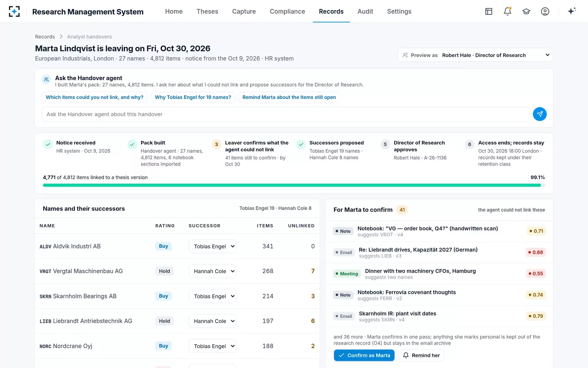Open successor dropdown for Aldvik Industri AB
588x368 pixels.
(x=212, y=246)
